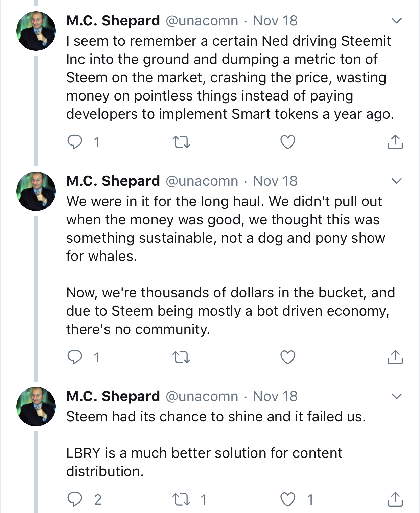This screenshot has width=420, height=513.
Task: Reply to the Ned driving Steemit tweet
Action: pos(75,142)
